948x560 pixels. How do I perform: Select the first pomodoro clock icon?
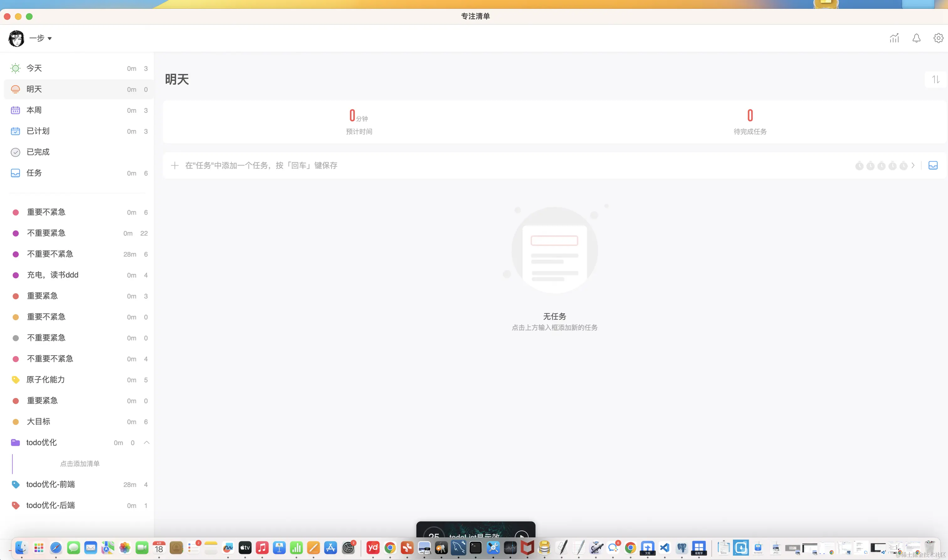tap(859, 166)
